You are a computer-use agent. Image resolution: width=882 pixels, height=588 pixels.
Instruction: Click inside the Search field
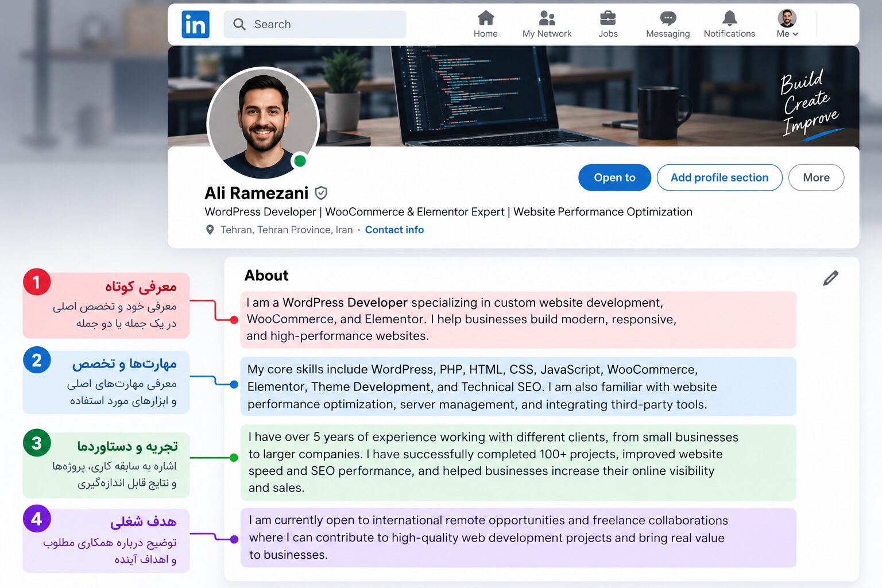click(x=315, y=24)
